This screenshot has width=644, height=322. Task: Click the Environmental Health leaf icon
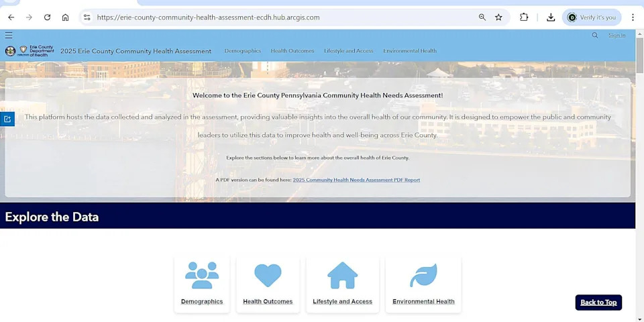tap(423, 275)
